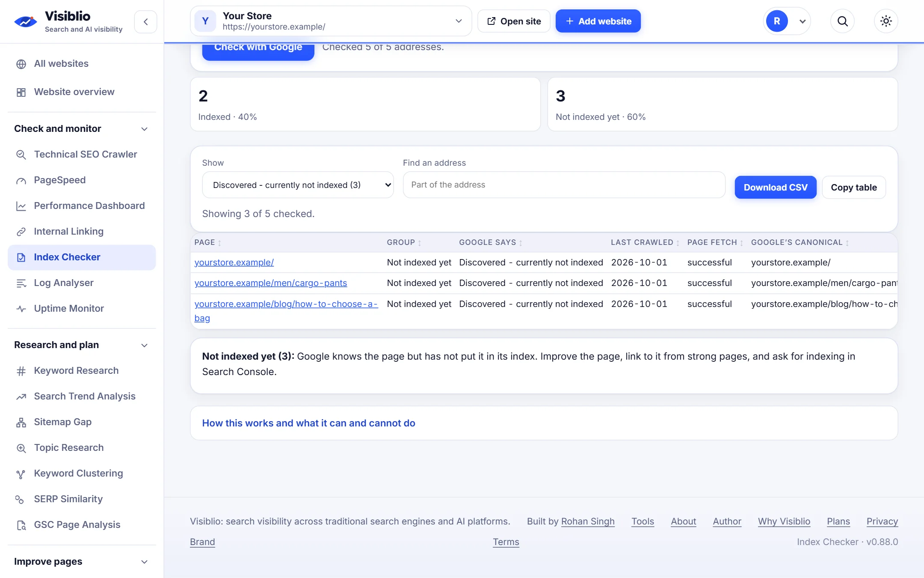Open Keyword Research
Viewport: 924px width, 578px height.
pyautogui.click(x=82, y=371)
